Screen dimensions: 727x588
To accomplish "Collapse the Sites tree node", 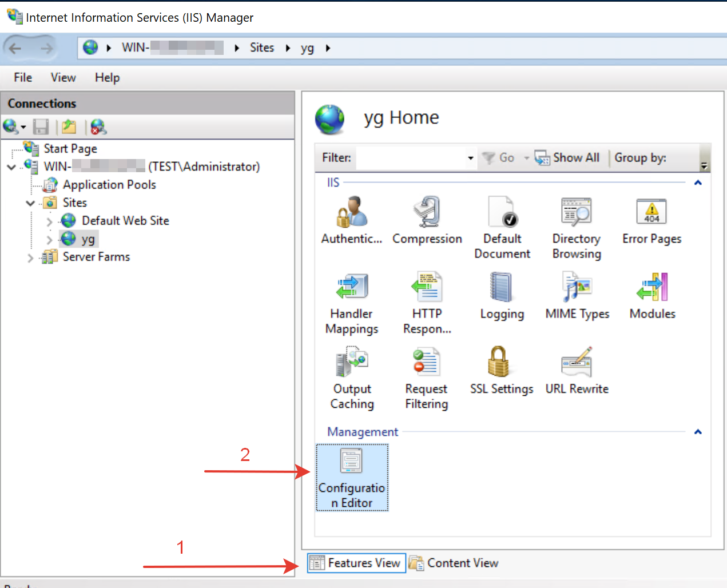I will point(30,203).
